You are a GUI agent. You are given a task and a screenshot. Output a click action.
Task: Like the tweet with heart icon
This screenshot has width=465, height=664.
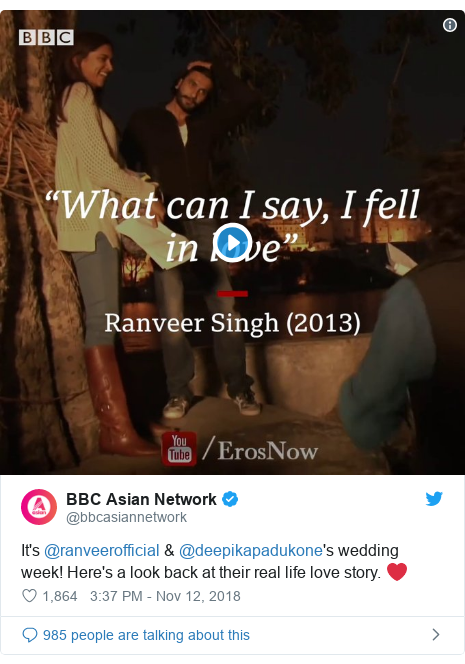29,596
